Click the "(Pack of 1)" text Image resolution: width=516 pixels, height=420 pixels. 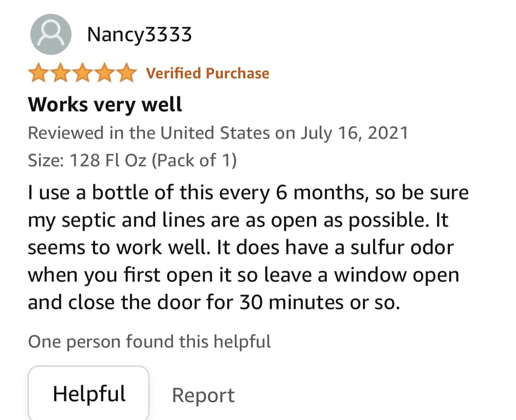(194, 160)
